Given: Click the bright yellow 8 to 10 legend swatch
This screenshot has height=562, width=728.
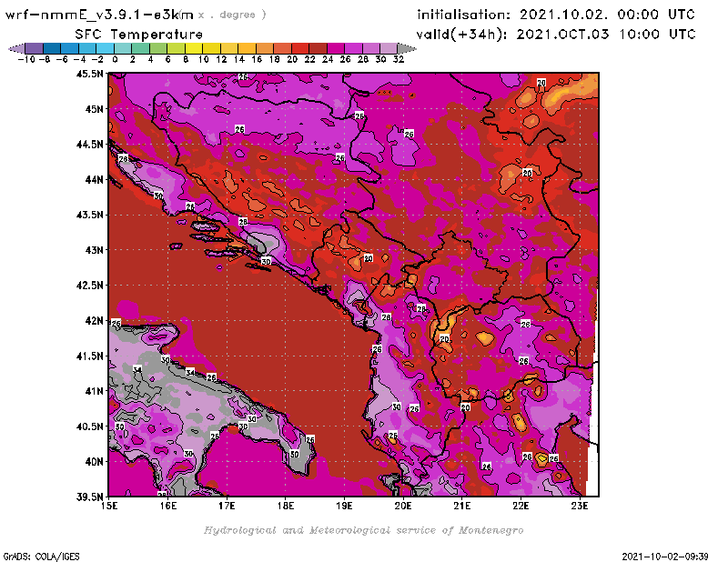Looking at the screenshot, I should coord(194,48).
